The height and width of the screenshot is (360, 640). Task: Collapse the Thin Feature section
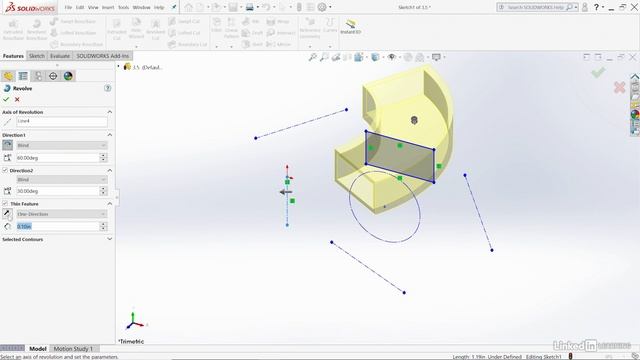click(109, 203)
